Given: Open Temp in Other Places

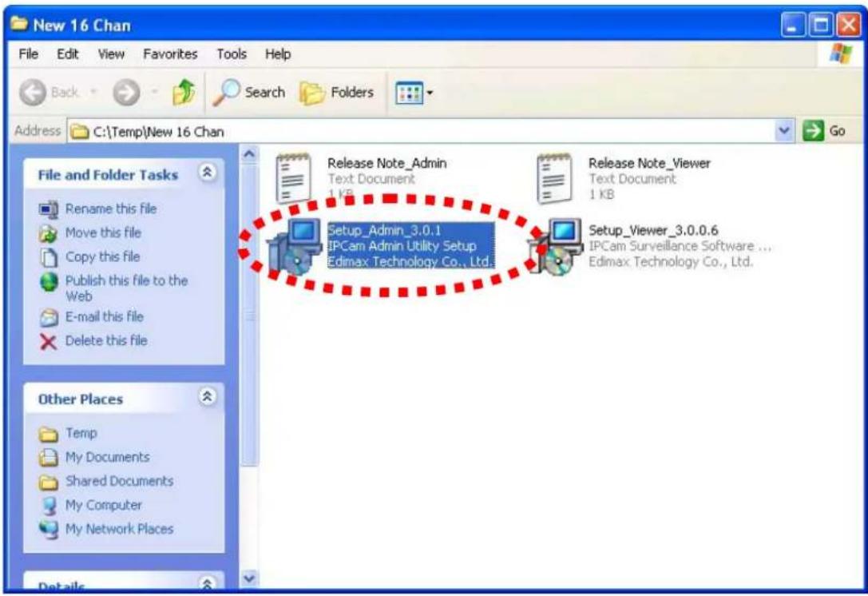Looking at the screenshot, I should 81,433.
